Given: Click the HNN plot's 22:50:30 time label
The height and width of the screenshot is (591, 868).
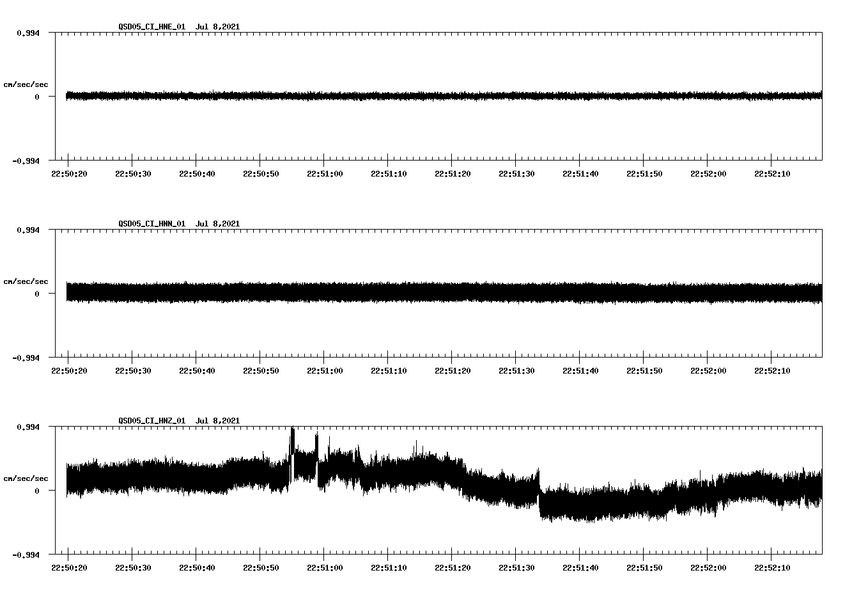Looking at the screenshot, I should pos(132,371).
